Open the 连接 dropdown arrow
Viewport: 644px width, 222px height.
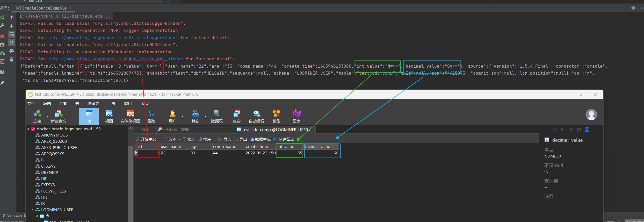coord(47,116)
